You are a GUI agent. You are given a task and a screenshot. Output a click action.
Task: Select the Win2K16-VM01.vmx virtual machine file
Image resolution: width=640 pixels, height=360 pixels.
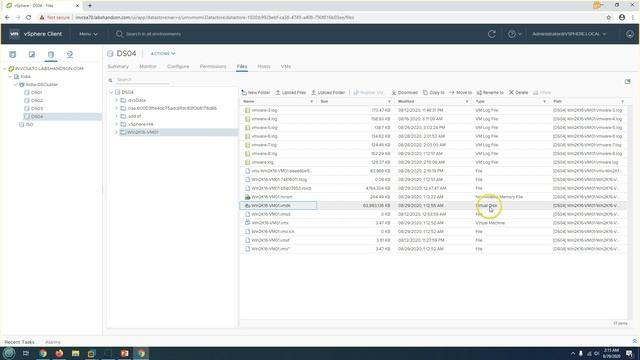coord(270,223)
